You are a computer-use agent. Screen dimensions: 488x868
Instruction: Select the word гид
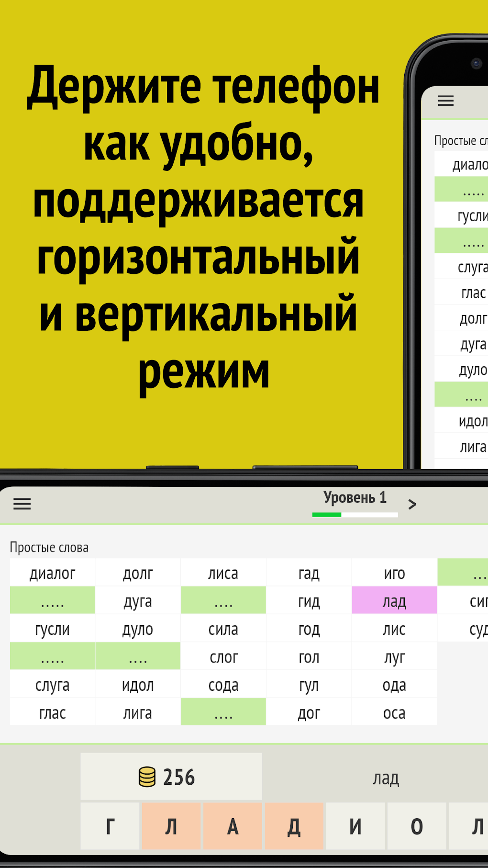click(309, 600)
